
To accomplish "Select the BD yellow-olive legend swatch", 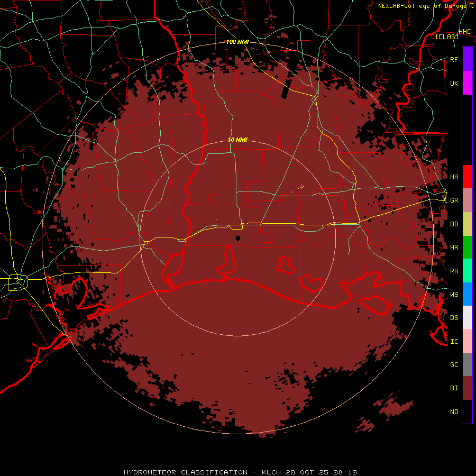I will 467,224.
